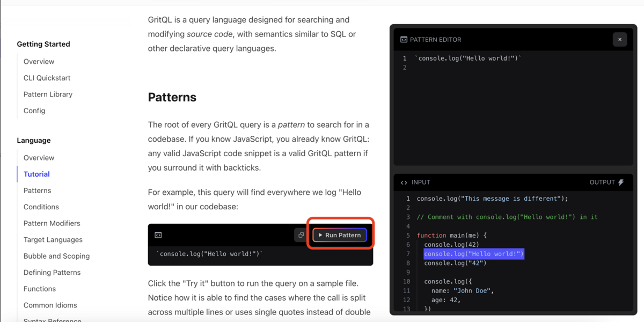Open the Patterns sidebar page
The height and width of the screenshot is (322, 644).
pos(37,191)
